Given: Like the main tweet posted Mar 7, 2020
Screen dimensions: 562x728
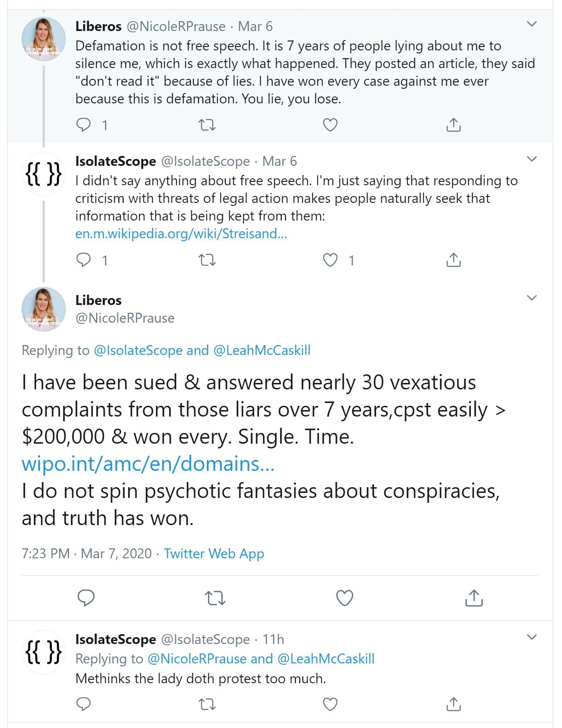Looking at the screenshot, I should 345,598.
